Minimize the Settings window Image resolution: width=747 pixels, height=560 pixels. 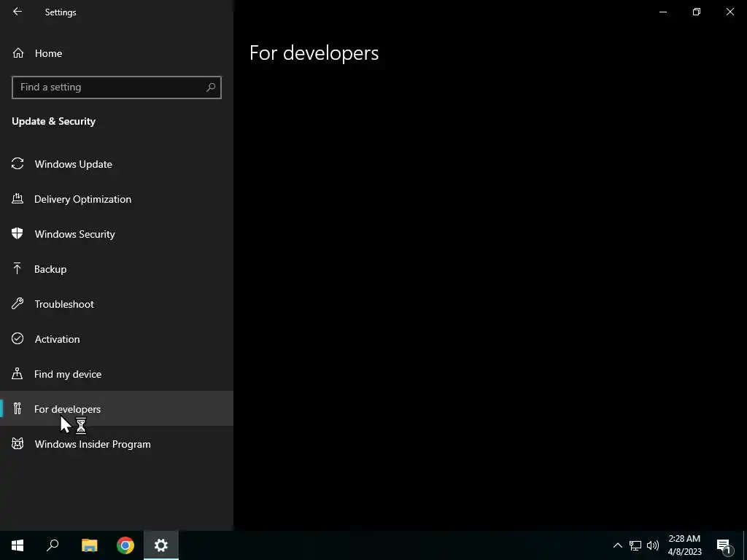tap(662, 12)
